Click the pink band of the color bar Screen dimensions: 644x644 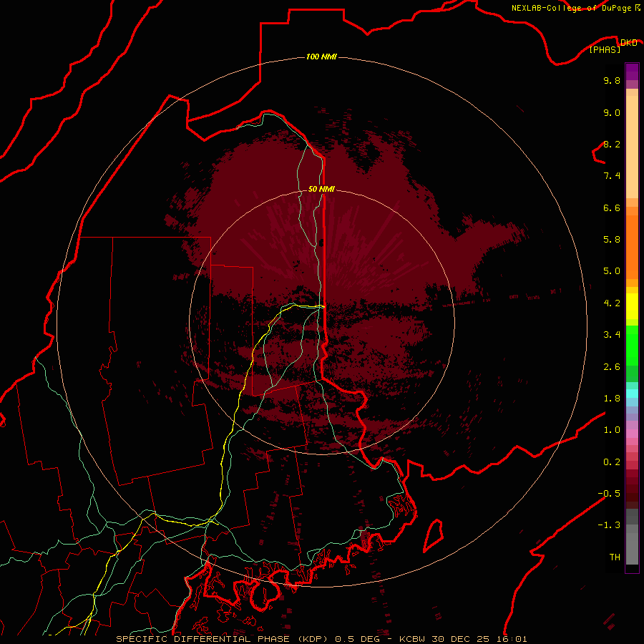coord(632,434)
